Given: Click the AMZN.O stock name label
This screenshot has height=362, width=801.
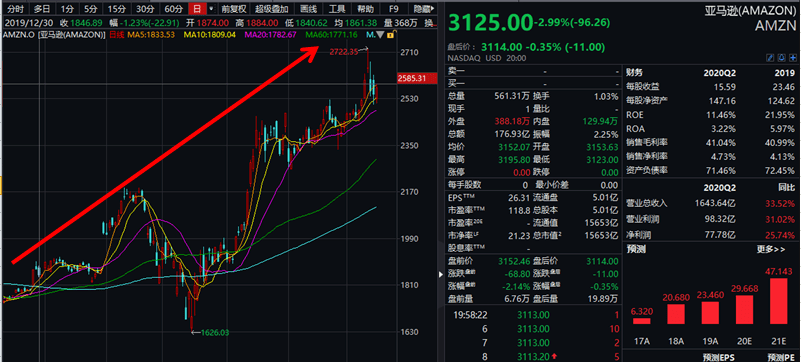Looking at the screenshot, I should (54, 35).
